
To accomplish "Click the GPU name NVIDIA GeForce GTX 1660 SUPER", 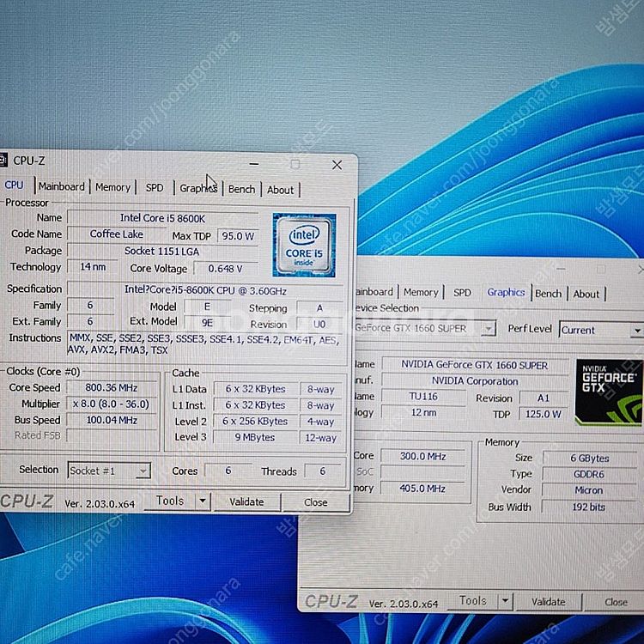I will [475, 365].
